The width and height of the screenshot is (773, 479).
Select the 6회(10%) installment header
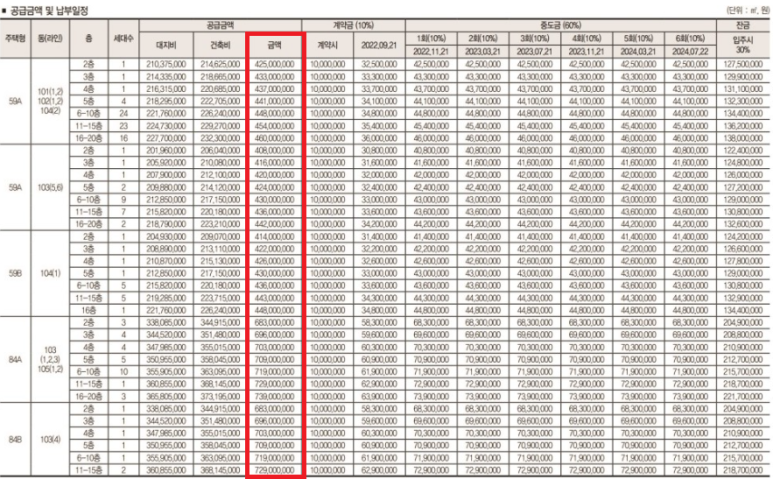tap(690, 38)
